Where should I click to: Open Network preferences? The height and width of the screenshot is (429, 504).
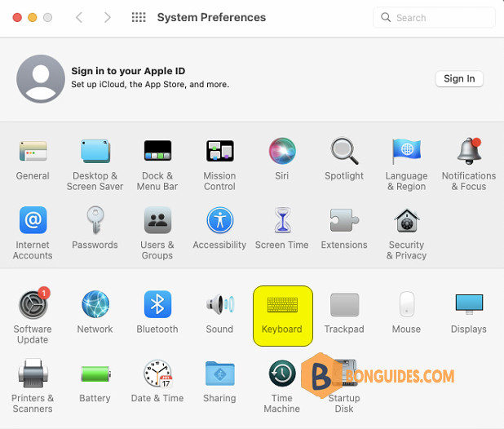pyautogui.click(x=95, y=312)
